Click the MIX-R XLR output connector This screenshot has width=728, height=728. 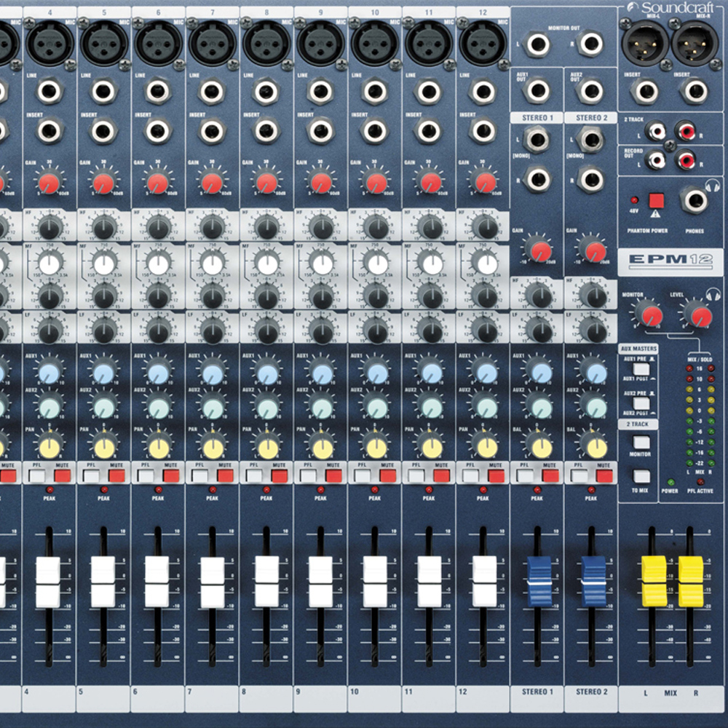coord(695,44)
